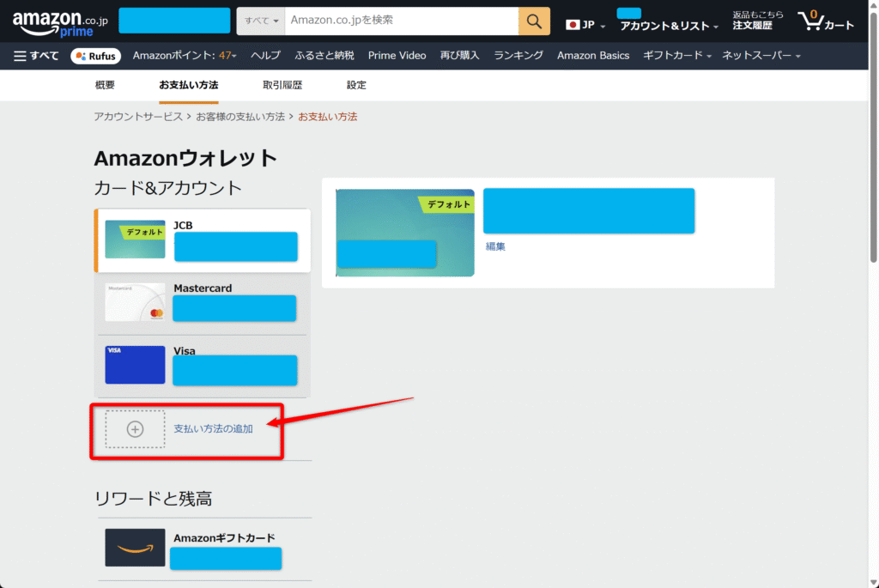Screen dimensions: 879x588
Task: Click the 編集 link for default card
Action: point(495,246)
